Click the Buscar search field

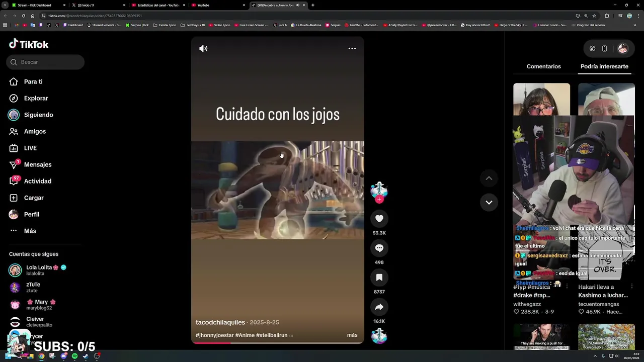(45, 62)
